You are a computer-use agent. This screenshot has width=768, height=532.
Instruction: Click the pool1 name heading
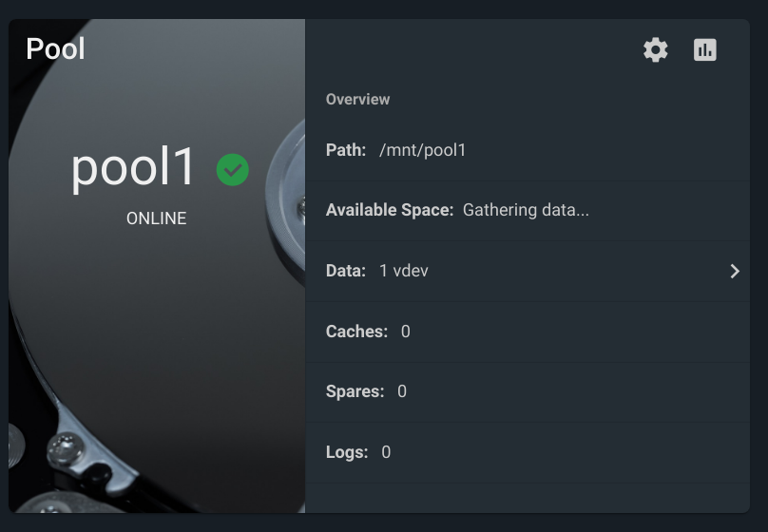point(133,167)
